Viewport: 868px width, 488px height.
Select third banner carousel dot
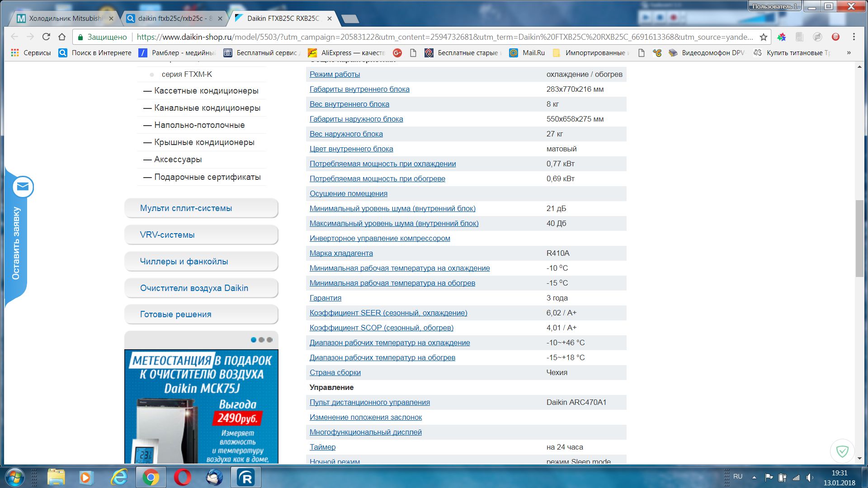(269, 340)
